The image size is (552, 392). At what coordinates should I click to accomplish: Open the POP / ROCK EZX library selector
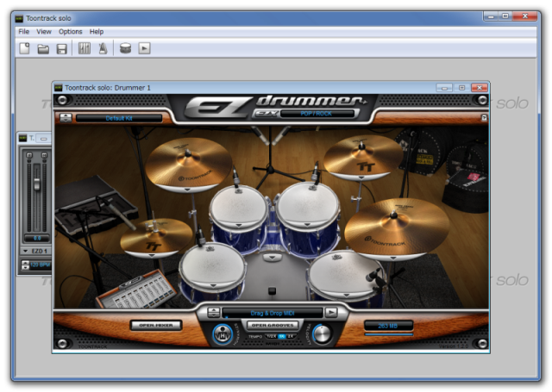coord(317,114)
